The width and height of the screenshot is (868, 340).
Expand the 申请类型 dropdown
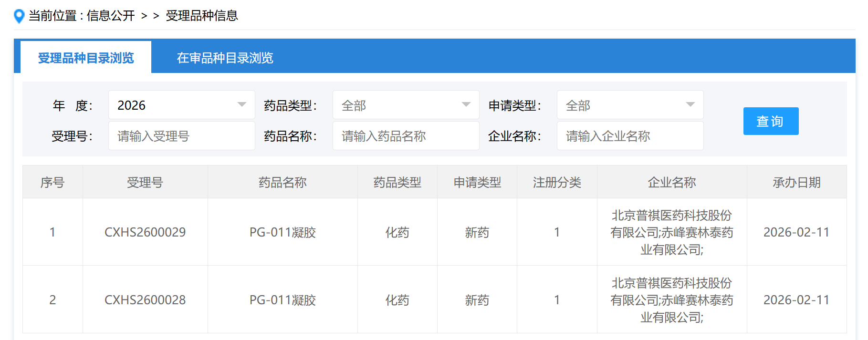(630, 105)
